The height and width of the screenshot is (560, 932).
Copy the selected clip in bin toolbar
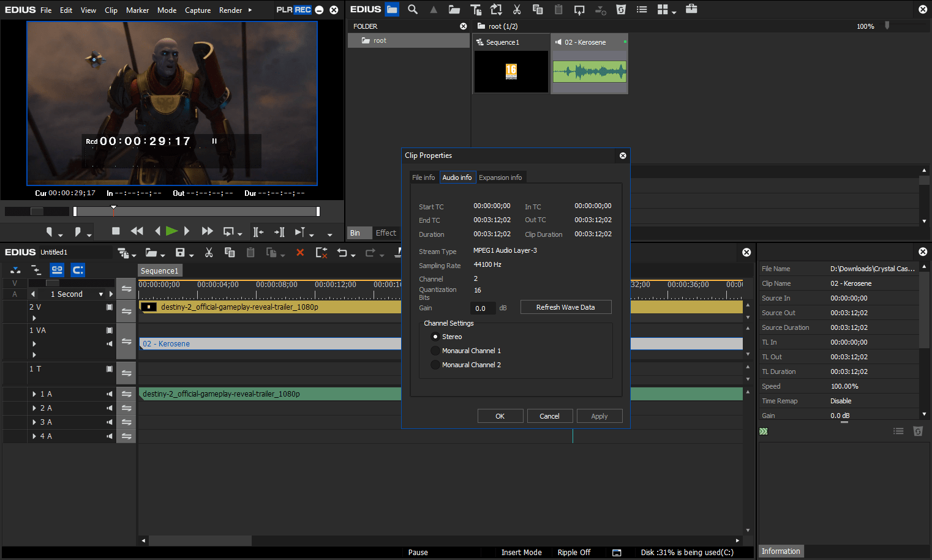pyautogui.click(x=538, y=9)
